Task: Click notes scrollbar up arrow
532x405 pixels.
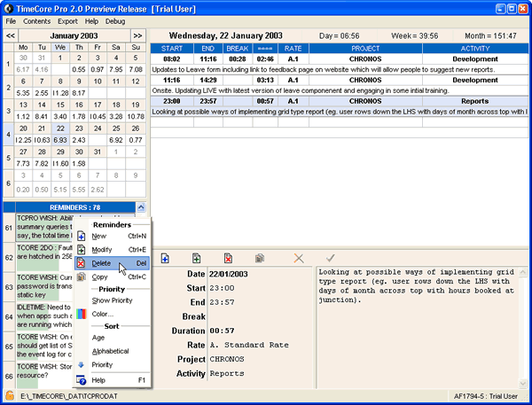Action: pos(523,272)
